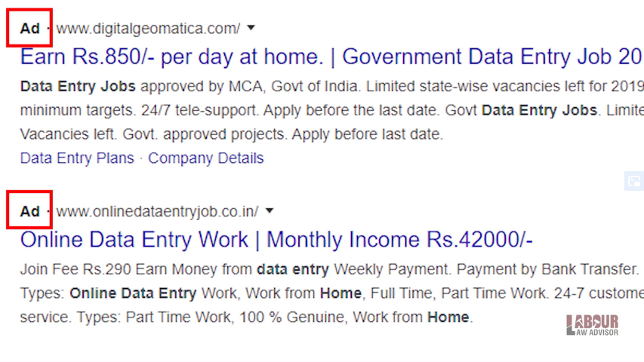Open 'Online Data Entry Work | Monthly Income' title

[276, 240]
